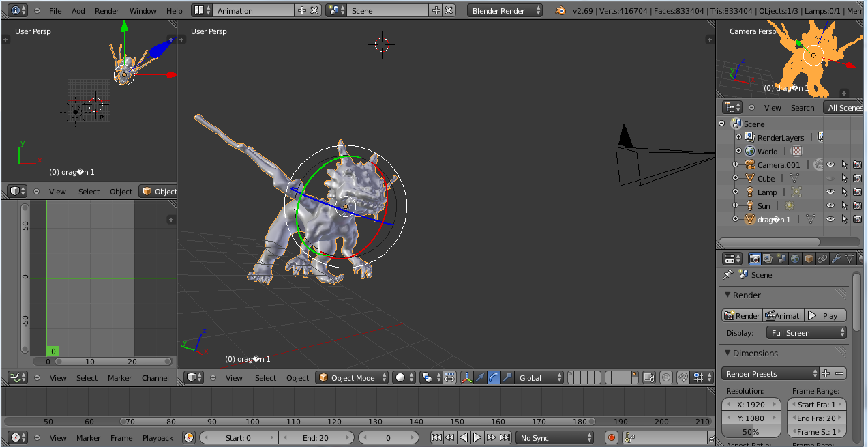
Task: Open the Object Mode dropdown
Action: pos(353,377)
